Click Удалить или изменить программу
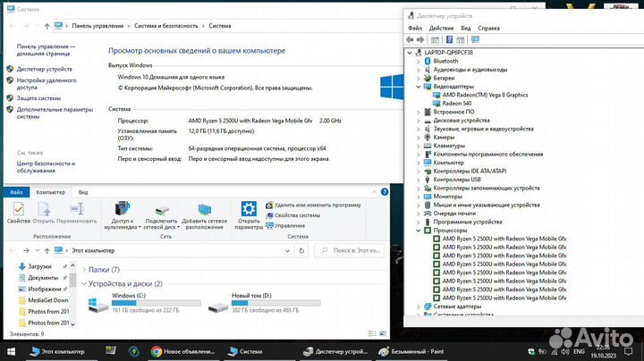644x361 pixels. [x=313, y=205]
